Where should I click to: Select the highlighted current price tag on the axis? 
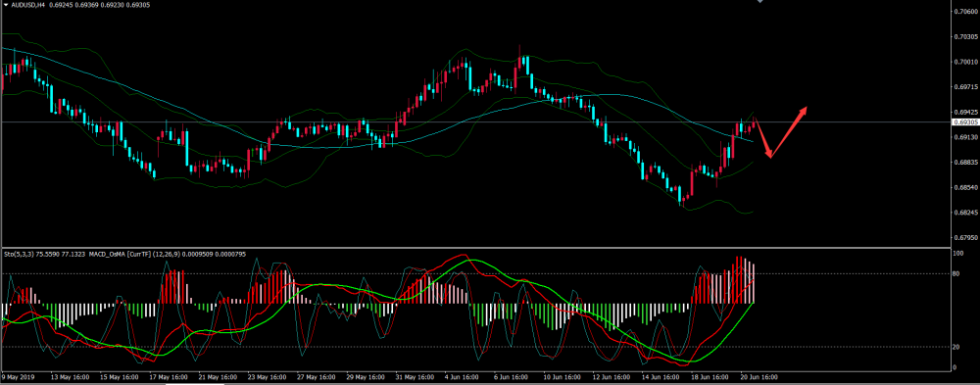coord(965,121)
